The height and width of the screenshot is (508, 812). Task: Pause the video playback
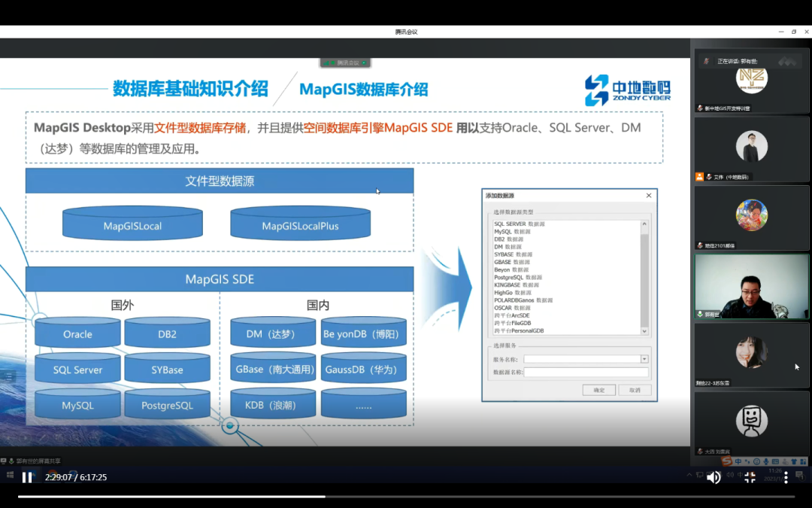coord(27,477)
